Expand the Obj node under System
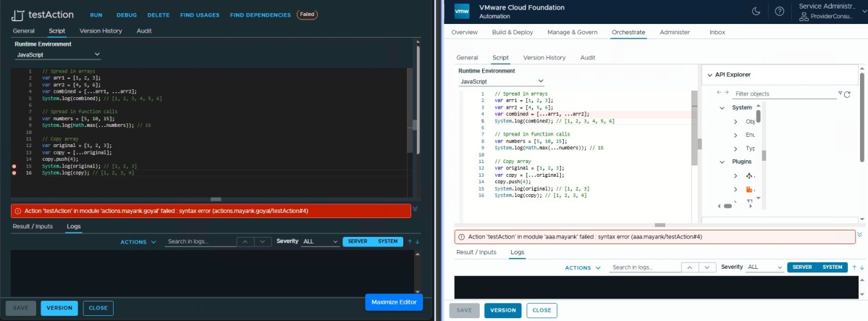The height and width of the screenshot is (321, 868). coord(736,122)
